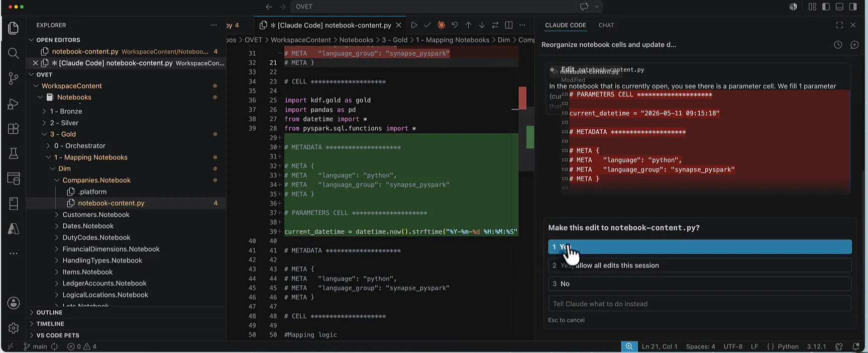Open the Manage gear menu
Image resolution: width=868 pixels, height=353 pixels.
pos(14,328)
